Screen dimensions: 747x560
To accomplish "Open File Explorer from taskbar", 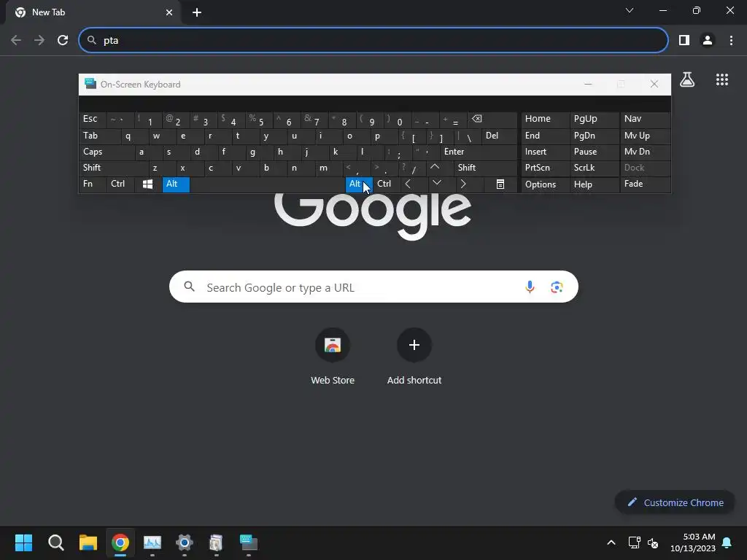I will coord(88,542).
